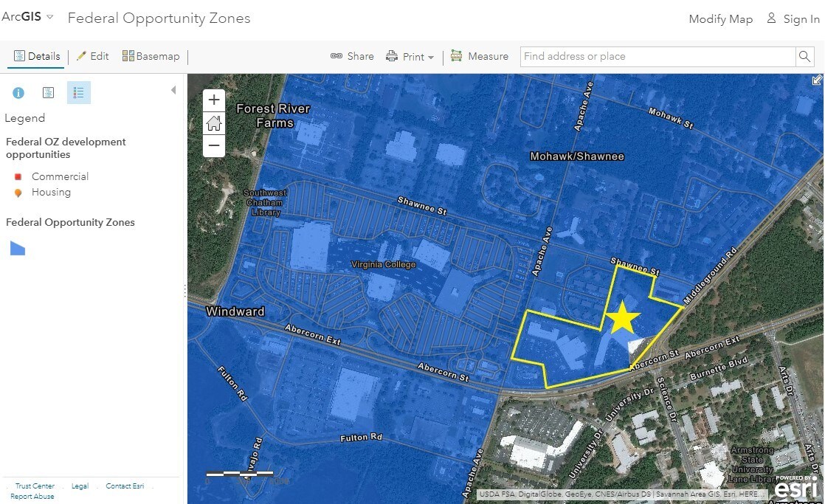Click the yellow star map marker
The width and height of the screenshot is (825, 504).
[623, 317]
